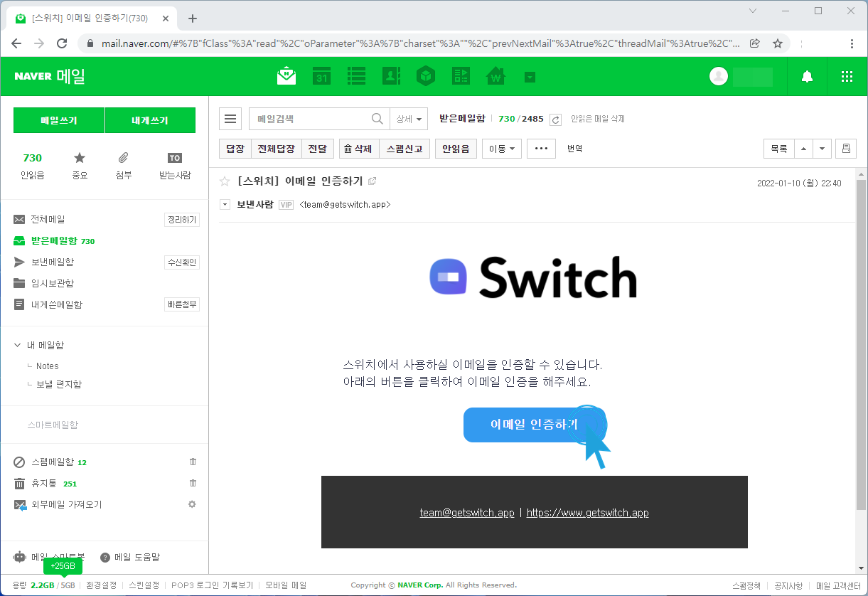The width and height of the screenshot is (868, 596).
Task: Report spam with 스팸신고 button
Action: 404,149
